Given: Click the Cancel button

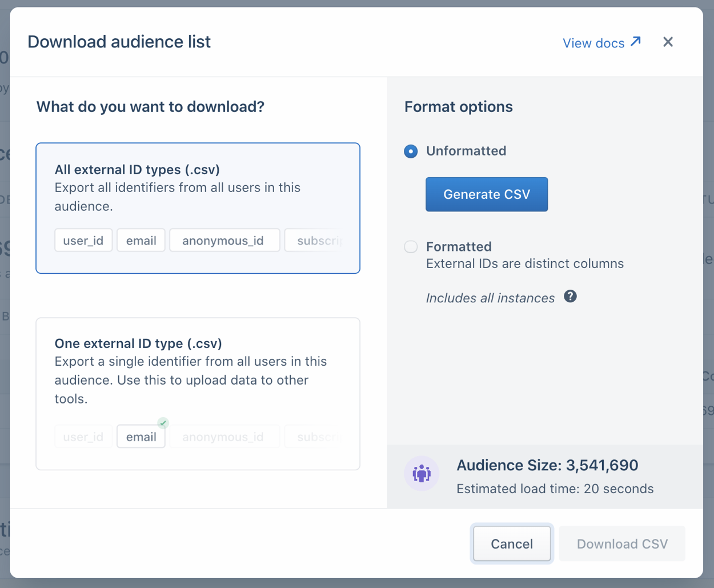Looking at the screenshot, I should [511, 543].
